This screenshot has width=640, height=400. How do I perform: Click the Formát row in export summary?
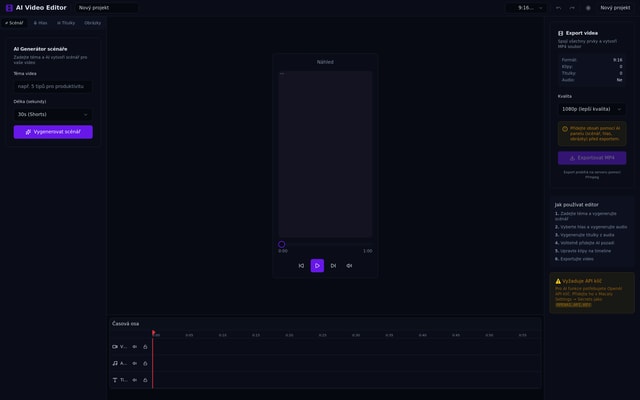coord(592,60)
